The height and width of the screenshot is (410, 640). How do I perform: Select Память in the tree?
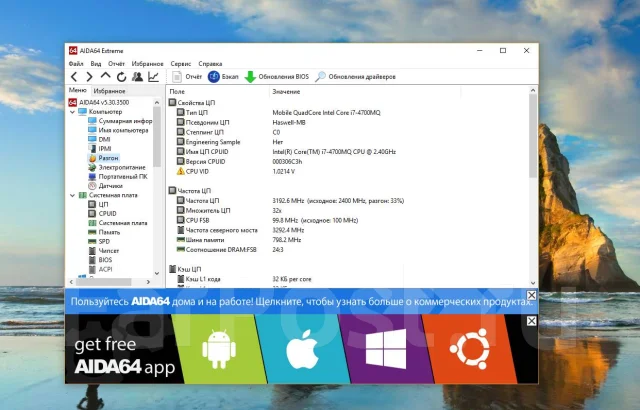[104, 232]
